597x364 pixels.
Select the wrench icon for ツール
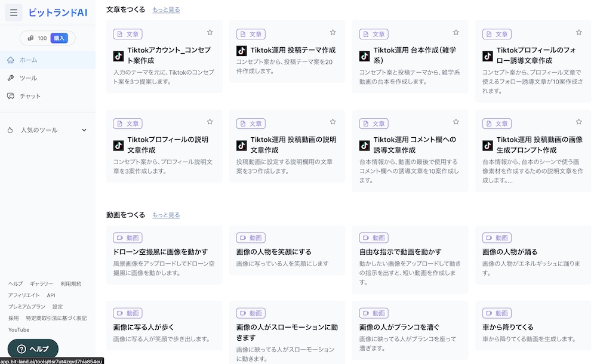(11, 78)
